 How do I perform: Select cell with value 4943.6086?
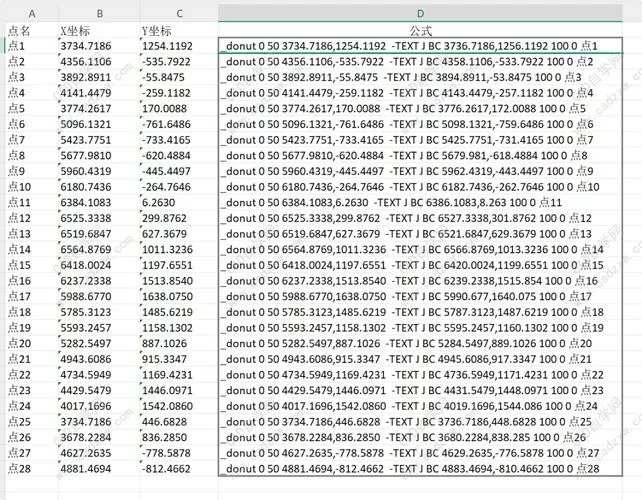point(99,359)
